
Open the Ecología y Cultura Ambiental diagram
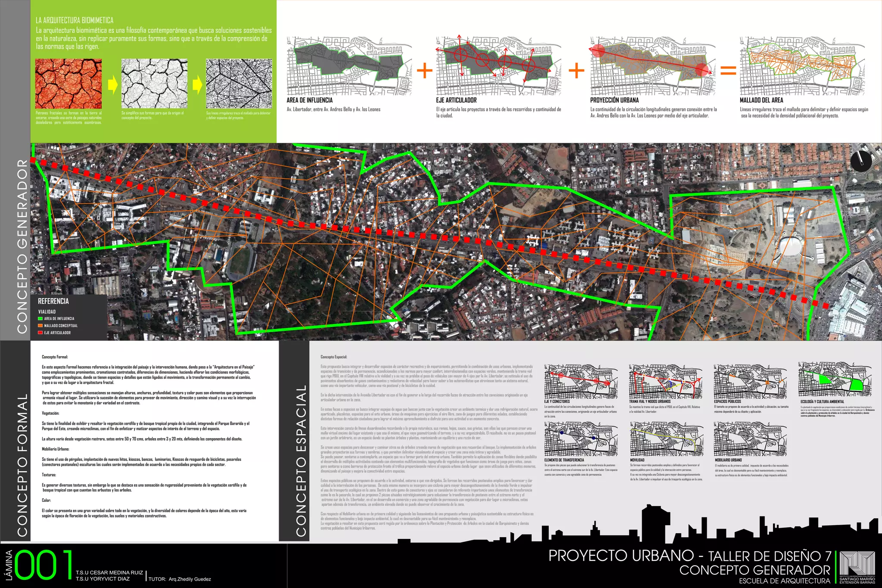click(x=835, y=380)
